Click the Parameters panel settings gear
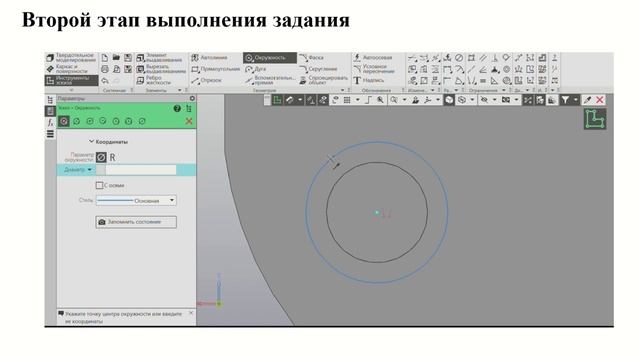The width and height of the screenshot is (640, 360). coord(192,98)
